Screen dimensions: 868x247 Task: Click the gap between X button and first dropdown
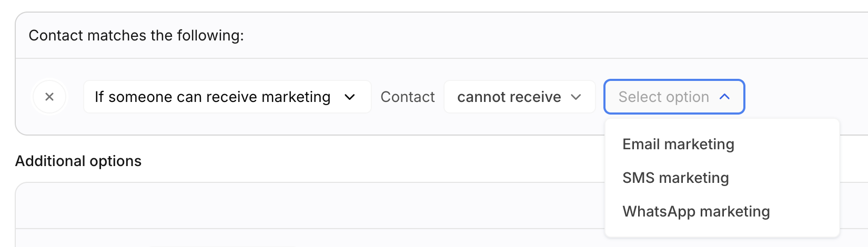point(75,97)
